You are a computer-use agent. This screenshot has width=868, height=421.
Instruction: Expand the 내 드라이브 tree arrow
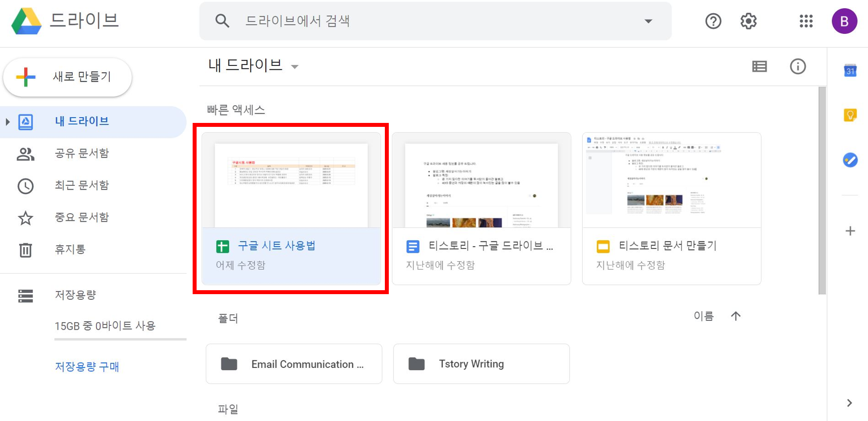7,122
